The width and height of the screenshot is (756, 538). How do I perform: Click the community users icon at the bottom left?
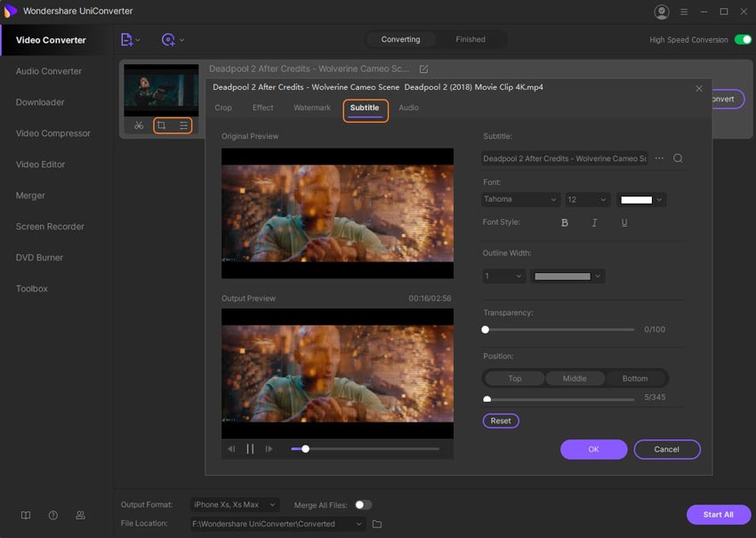tap(81, 516)
